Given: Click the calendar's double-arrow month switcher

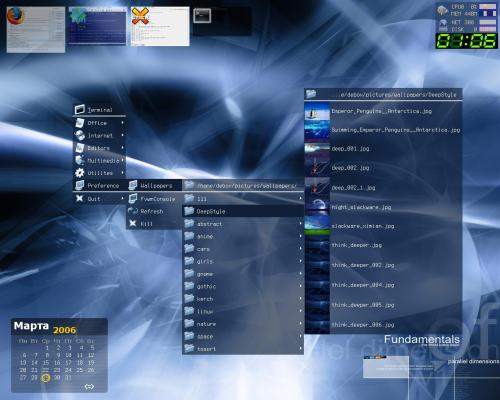Looking at the screenshot, I should tap(89, 386).
